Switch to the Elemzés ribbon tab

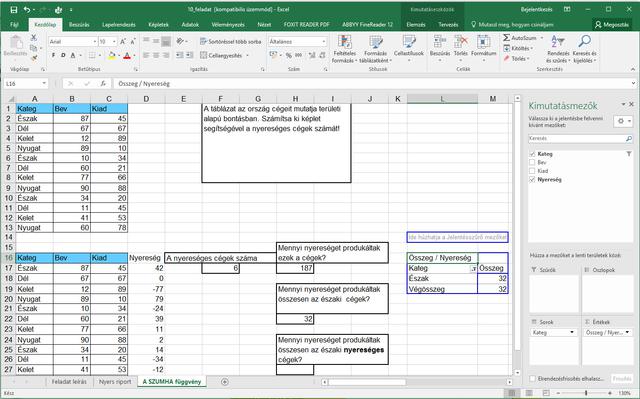click(x=416, y=24)
